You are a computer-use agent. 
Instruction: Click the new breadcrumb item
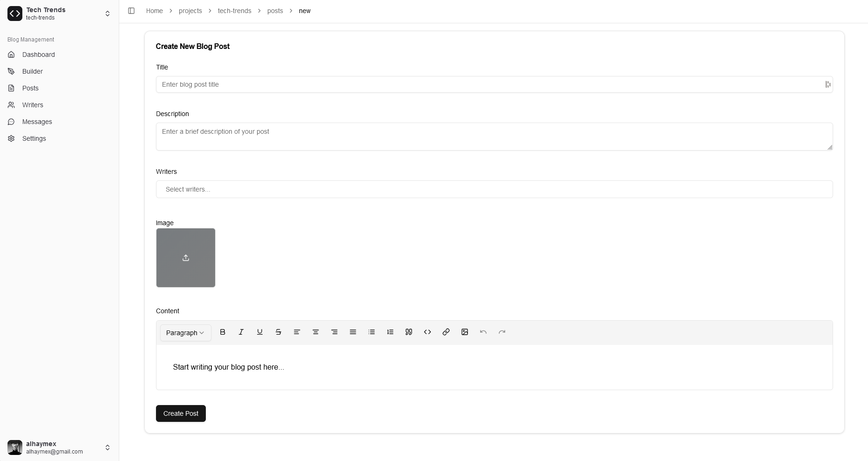click(x=305, y=11)
